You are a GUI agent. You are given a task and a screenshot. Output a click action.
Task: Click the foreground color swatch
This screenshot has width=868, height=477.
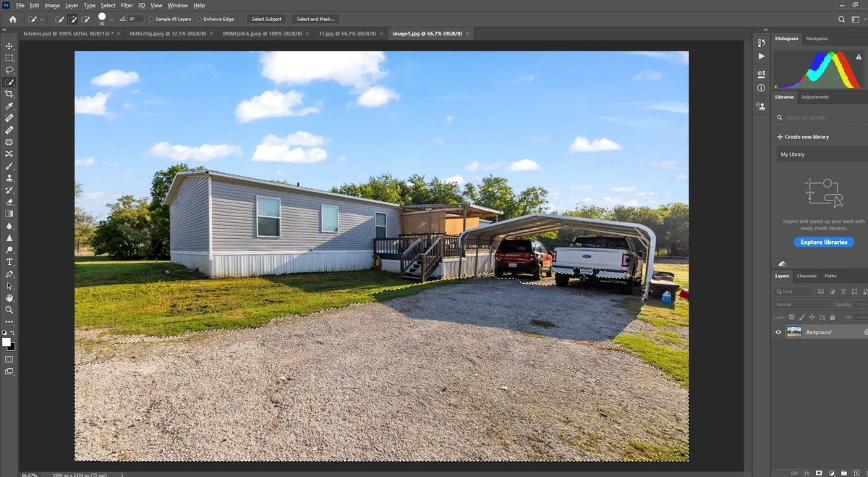(x=7, y=342)
